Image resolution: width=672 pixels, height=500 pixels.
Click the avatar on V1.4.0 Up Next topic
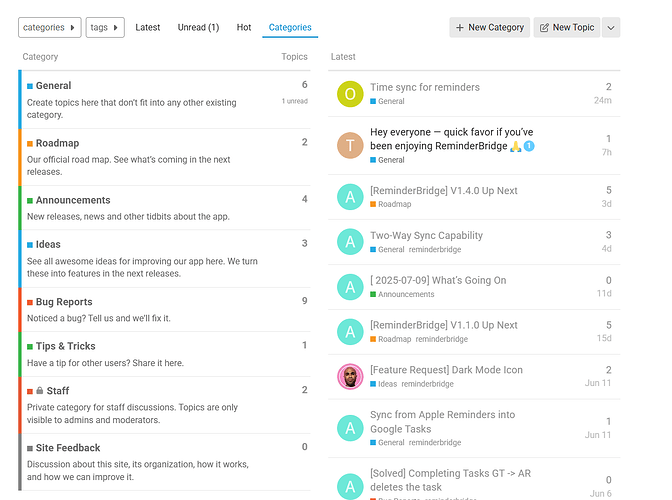pos(350,197)
